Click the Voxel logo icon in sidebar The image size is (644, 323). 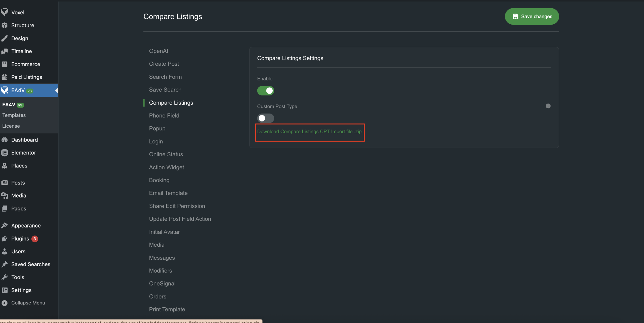pyautogui.click(x=5, y=12)
